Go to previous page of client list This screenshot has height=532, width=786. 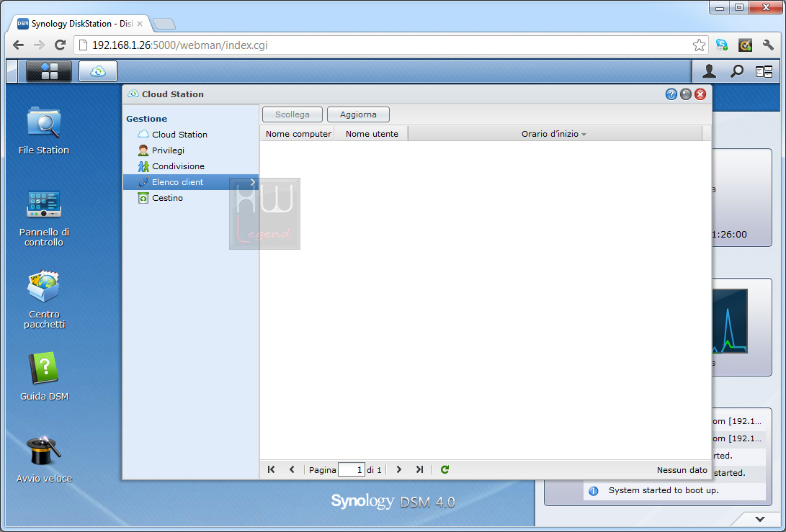(292, 469)
